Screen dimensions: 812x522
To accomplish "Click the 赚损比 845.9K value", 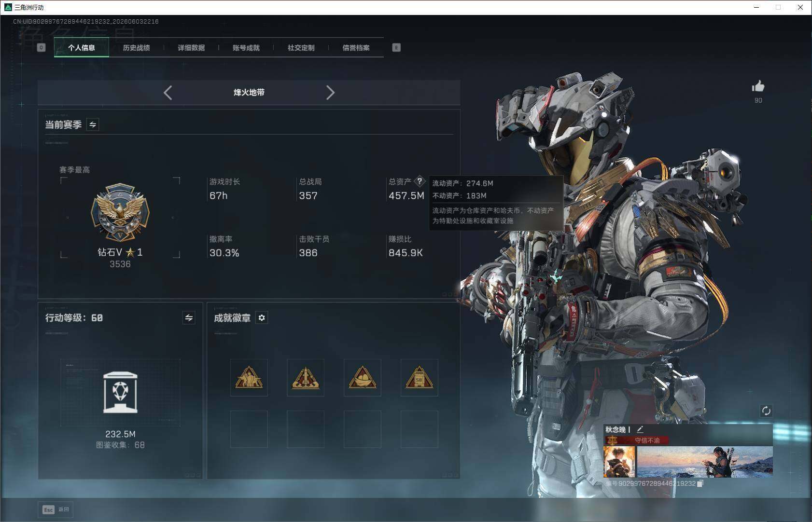I will click(x=406, y=253).
